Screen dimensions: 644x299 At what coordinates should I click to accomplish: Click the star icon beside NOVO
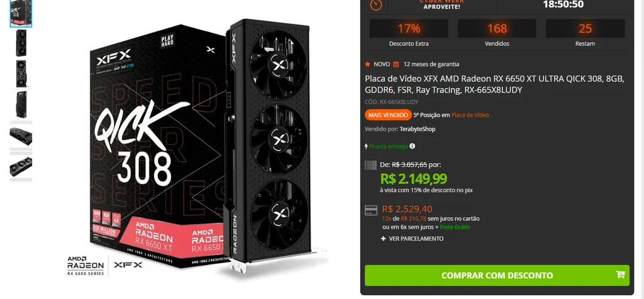coord(367,64)
